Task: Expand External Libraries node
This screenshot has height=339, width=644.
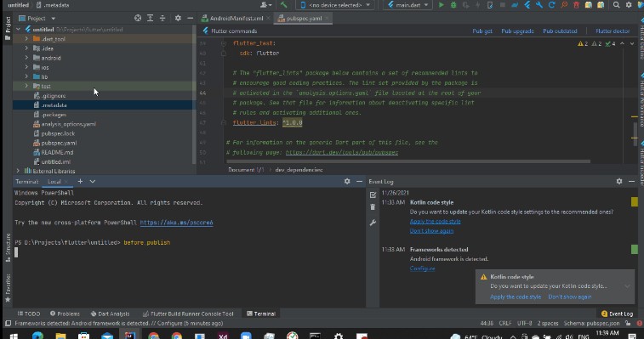Action: pyautogui.click(x=18, y=171)
